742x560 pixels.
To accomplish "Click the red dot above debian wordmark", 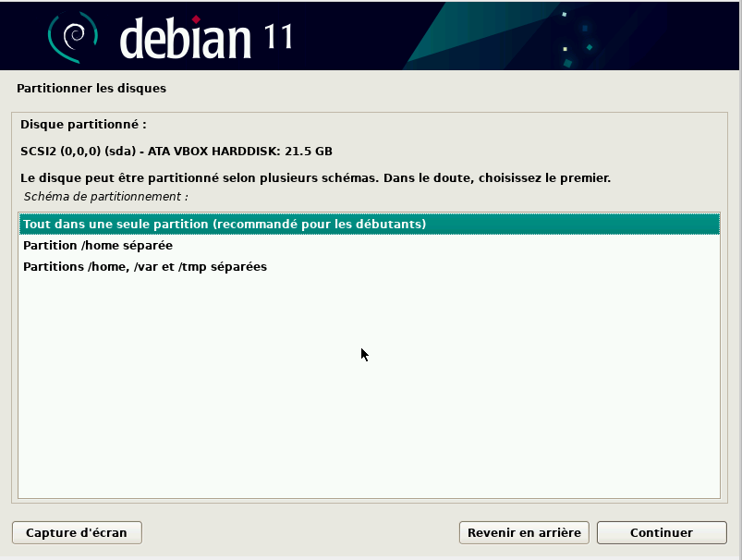I will (x=196, y=18).
